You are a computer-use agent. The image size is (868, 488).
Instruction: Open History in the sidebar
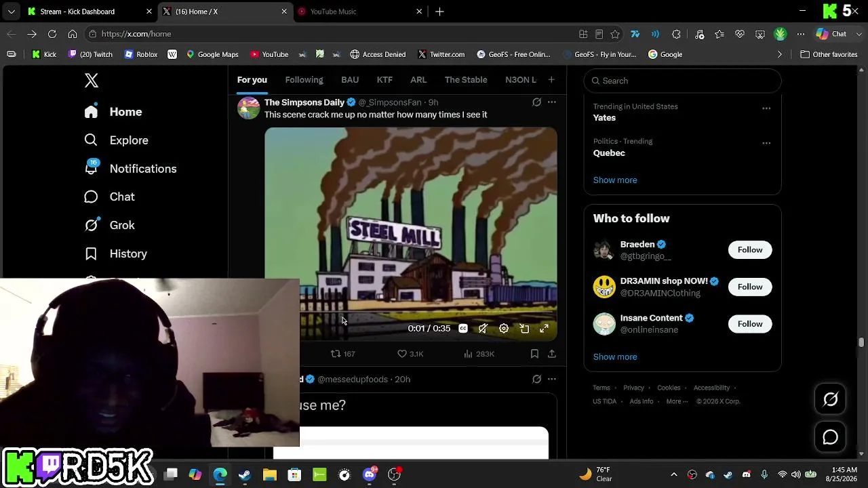115,253
